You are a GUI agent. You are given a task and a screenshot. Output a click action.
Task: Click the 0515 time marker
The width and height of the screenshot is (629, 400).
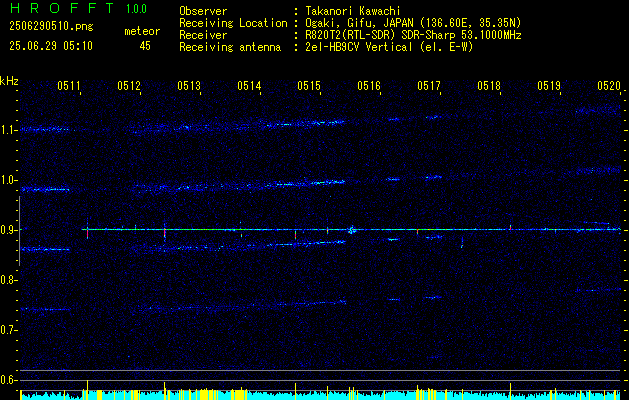coord(309,85)
